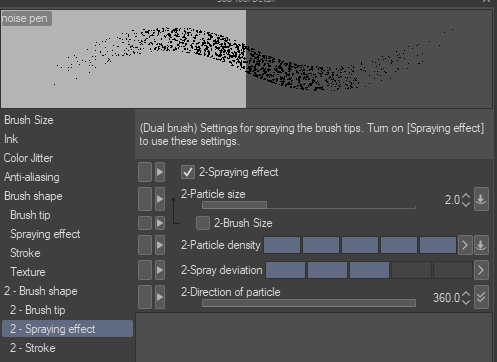Select the Brush shape category
The width and height of the screenshot is (497, 362).
(33, 196)
